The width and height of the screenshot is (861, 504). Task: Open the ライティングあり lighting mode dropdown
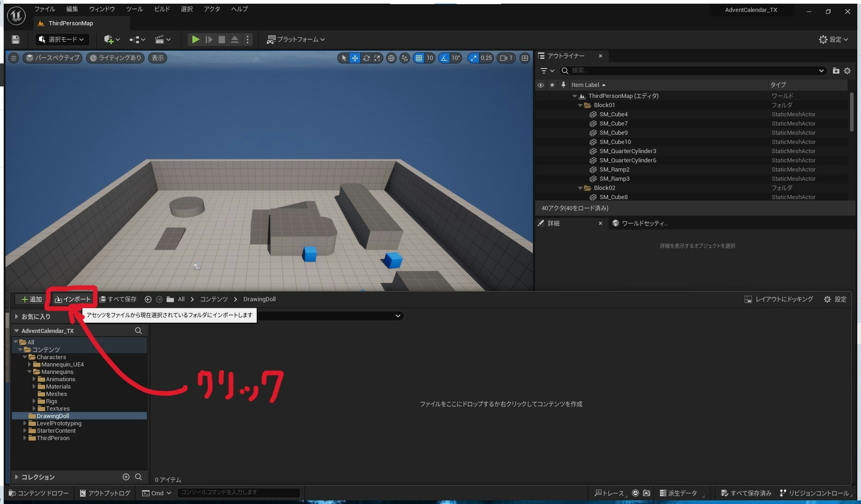[115, 58]
